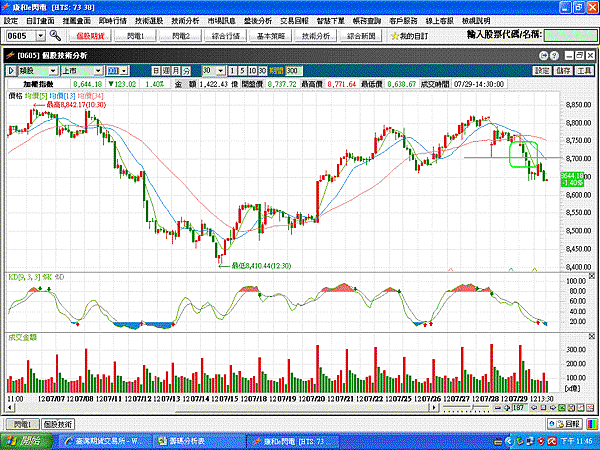Click the 閃電2 toolbar button
The height and width of the screenshot is (450, 600).
point(181,36)
